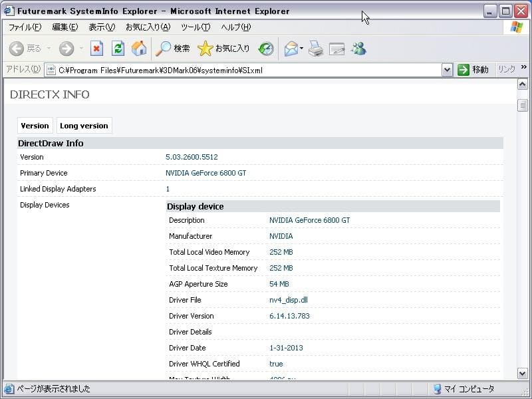
Task: Open the address bar dropdown list
Action: (447, 70)
